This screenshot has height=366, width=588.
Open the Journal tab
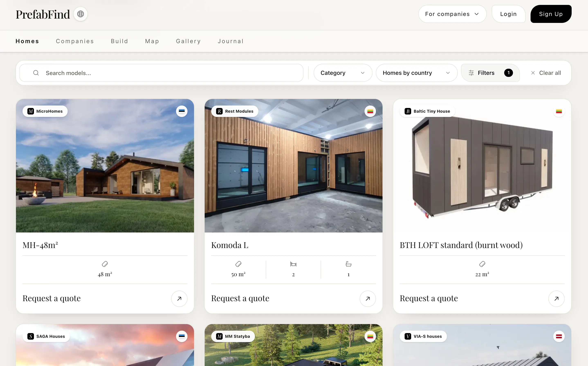(231, 41)
